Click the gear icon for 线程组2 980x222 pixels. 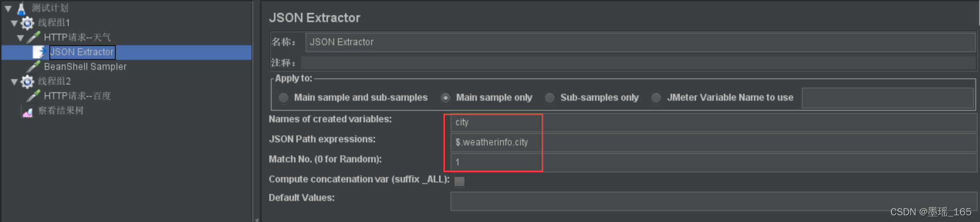point(27,81)
